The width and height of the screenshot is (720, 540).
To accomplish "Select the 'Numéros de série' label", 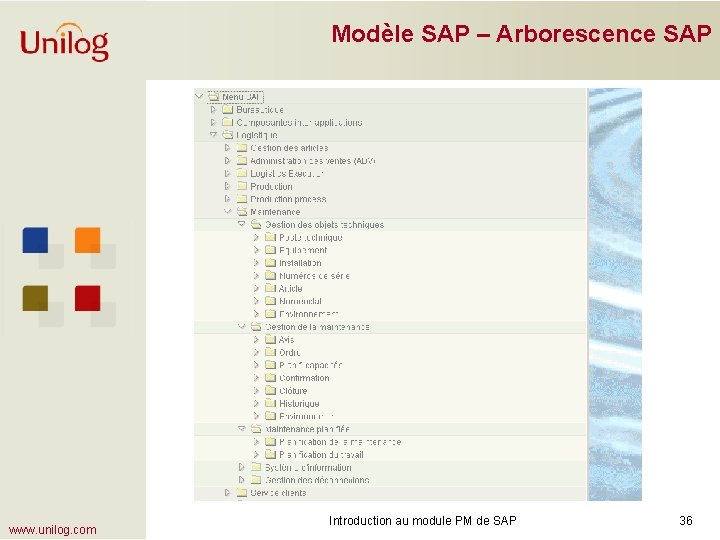I will [x=315, y=276].
